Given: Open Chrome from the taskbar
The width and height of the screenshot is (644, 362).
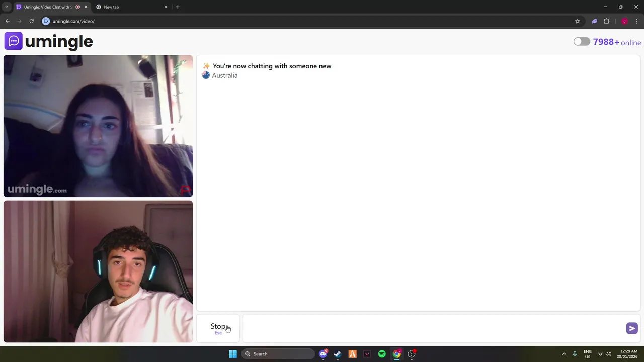Looking at the screenshot, I should click(x=396, y=354).
